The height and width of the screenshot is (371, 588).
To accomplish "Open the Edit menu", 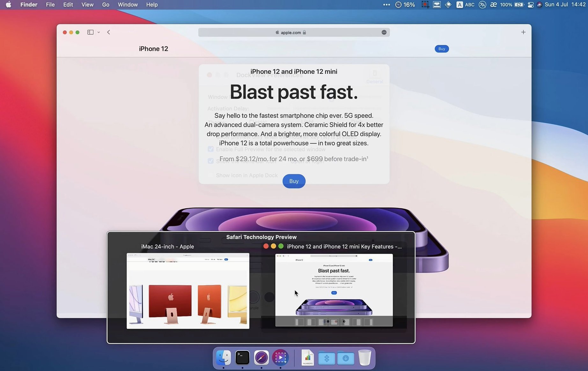I will 68,4.
